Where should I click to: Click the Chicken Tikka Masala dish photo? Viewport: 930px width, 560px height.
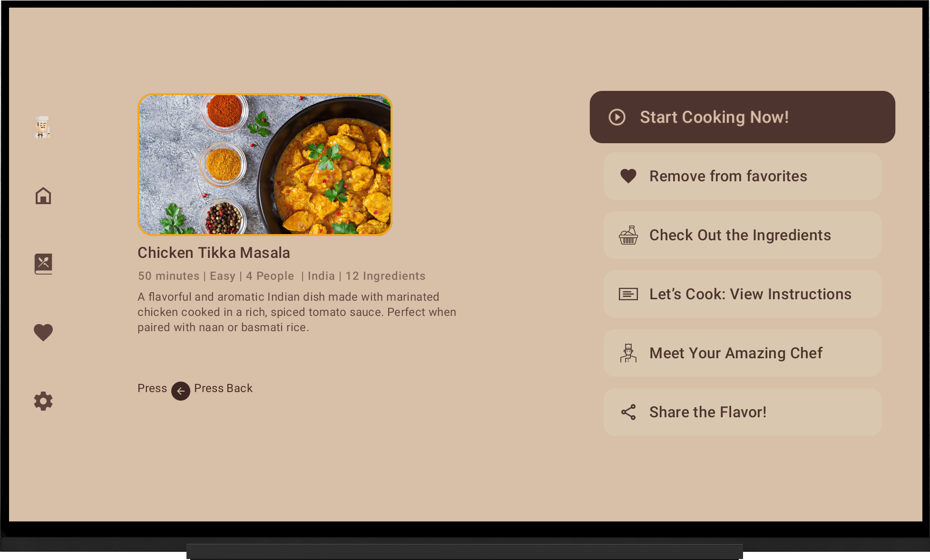click(265, 165)
